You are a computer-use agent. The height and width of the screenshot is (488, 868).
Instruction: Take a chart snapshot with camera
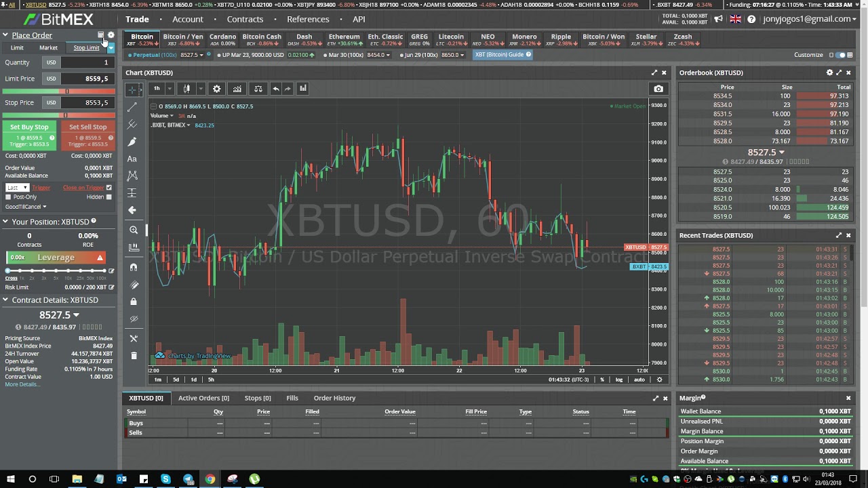tap(658, 89)
